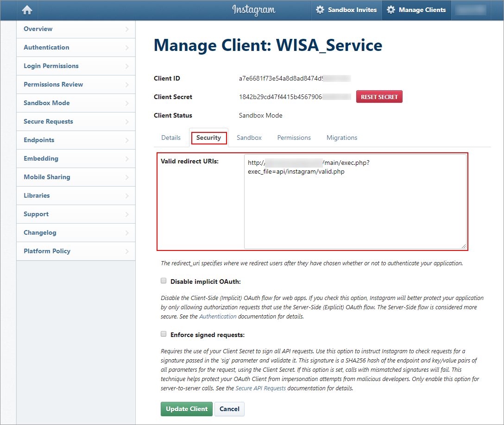This screenshot has width=504, height=425.
Task: Select the Security tab
Action: (208, 137)
